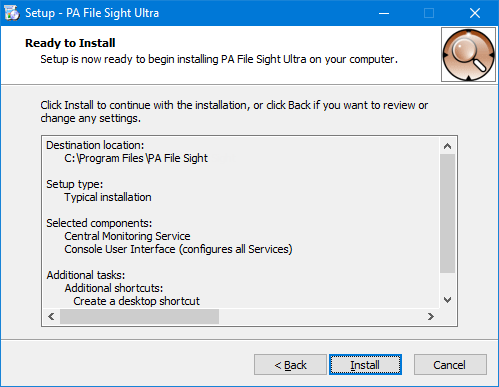Click the horizontal scrollbar thumb
The width and height of the screenshot is (499, 387).
[x=139, y=316]
